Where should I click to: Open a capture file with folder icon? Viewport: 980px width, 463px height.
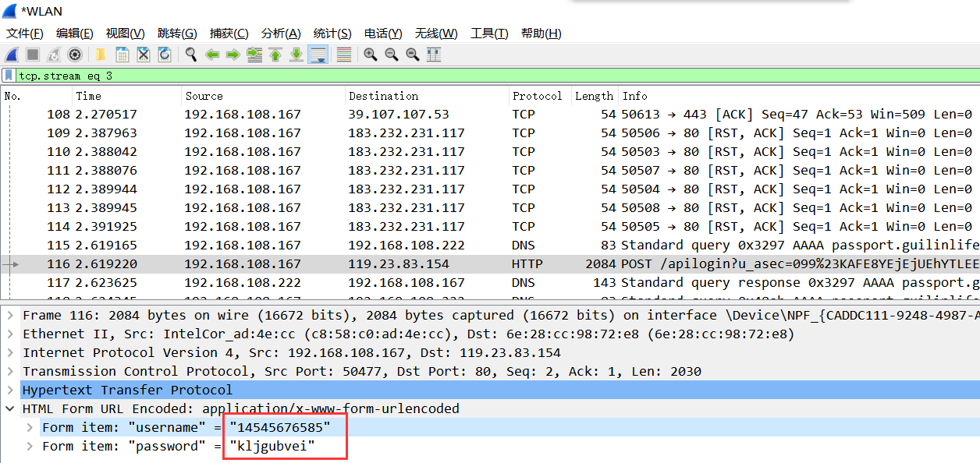point(101,55)
